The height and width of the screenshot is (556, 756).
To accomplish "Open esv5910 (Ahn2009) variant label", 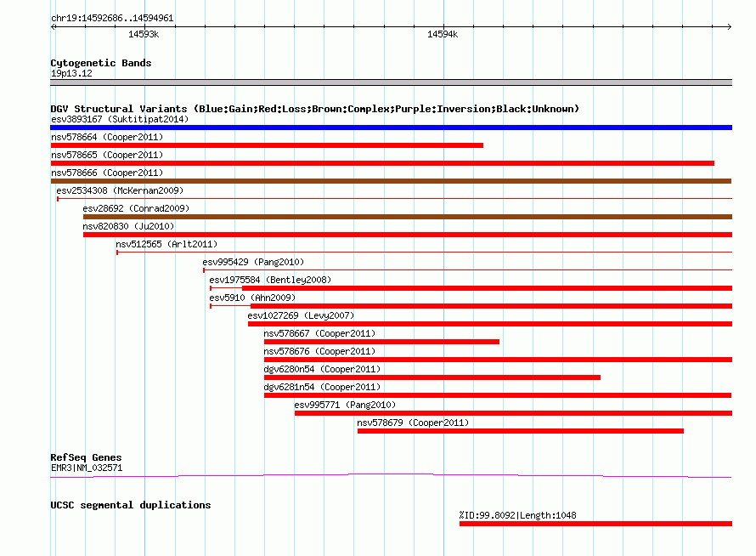I will [252, 298].
